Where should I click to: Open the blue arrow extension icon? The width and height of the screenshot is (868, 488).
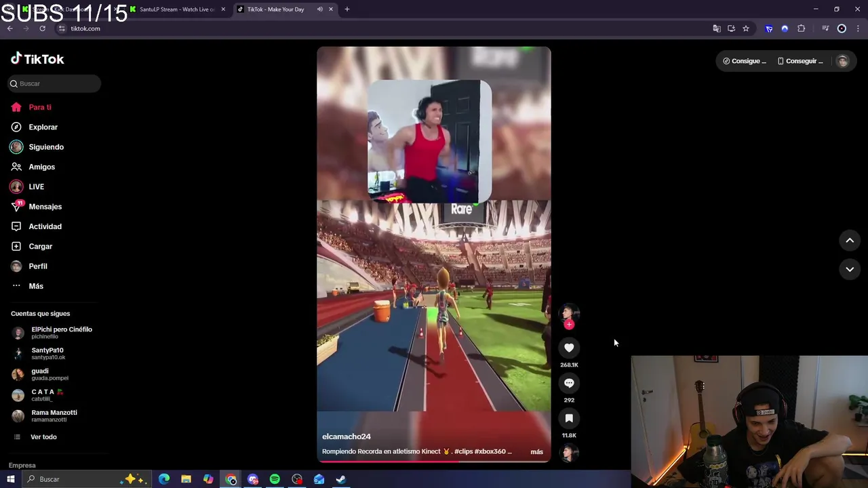pyautogui.click(x=769, y=28)
